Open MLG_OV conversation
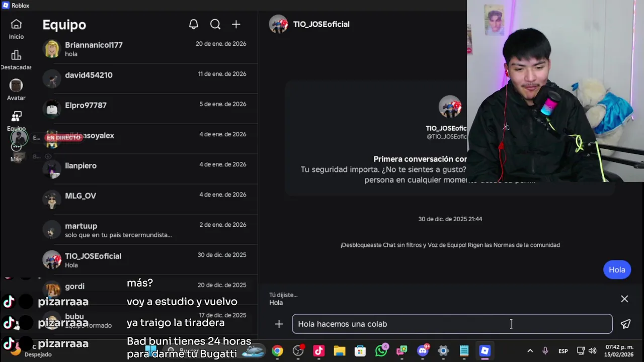 [x=150, y=199]
